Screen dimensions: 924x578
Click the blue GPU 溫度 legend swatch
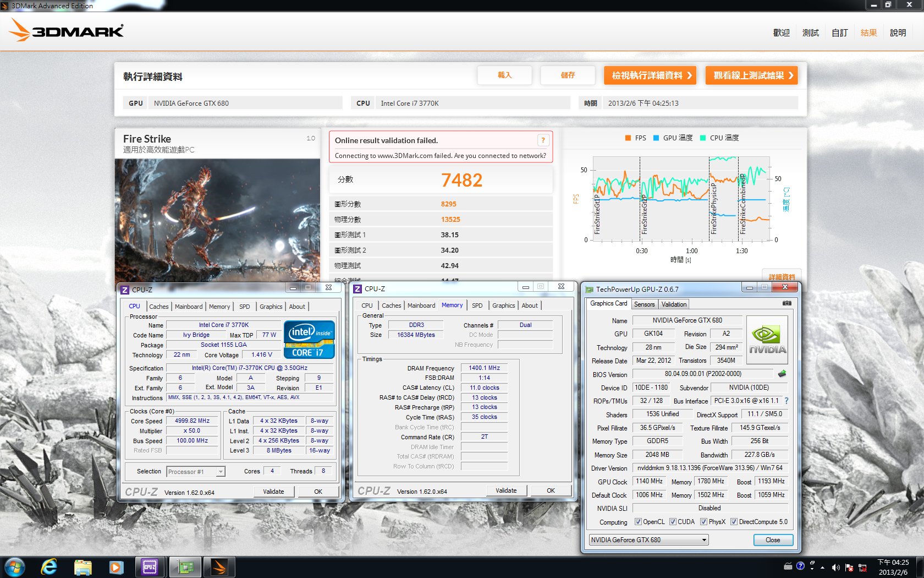coord(656,138)
